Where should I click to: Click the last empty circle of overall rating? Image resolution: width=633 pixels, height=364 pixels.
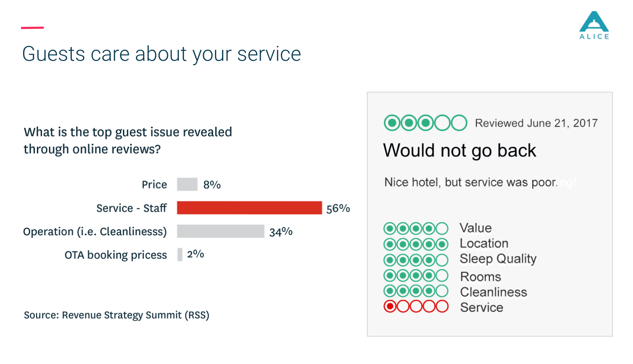point(459,123)
